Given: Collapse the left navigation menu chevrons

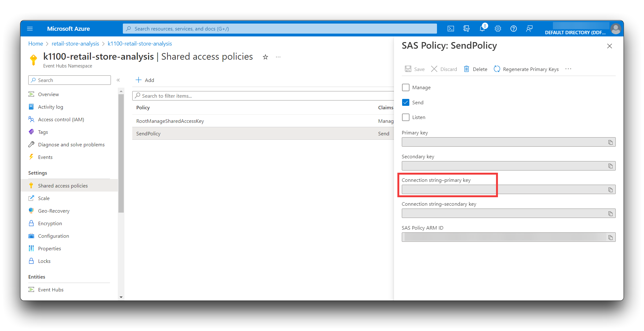Looking at the screenshot, I should [118, 80].
